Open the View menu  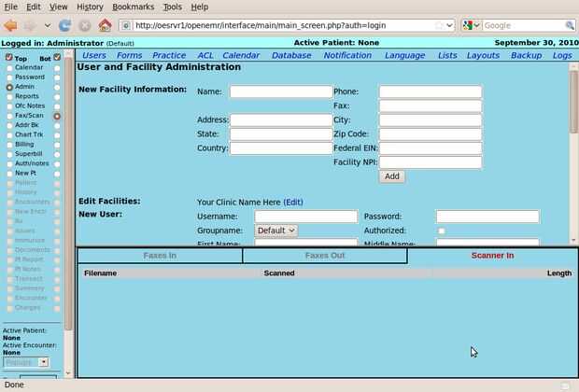coord(58,7)
